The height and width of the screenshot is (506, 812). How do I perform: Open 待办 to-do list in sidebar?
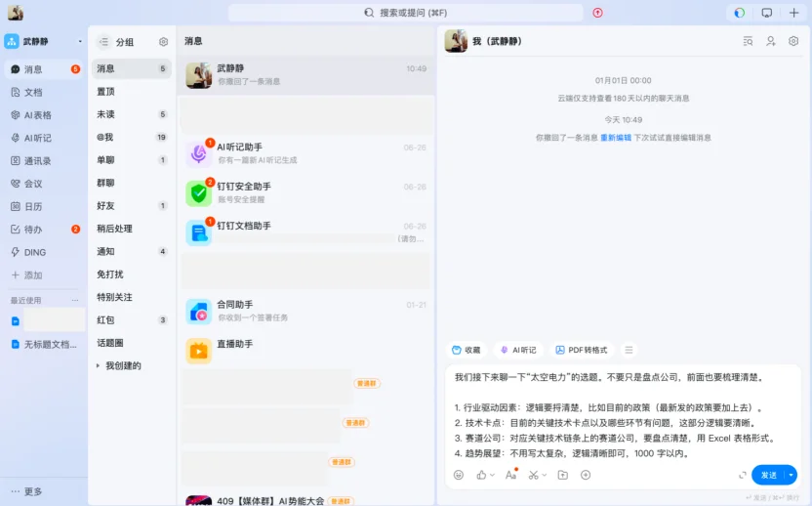click(x=44, y=230)
